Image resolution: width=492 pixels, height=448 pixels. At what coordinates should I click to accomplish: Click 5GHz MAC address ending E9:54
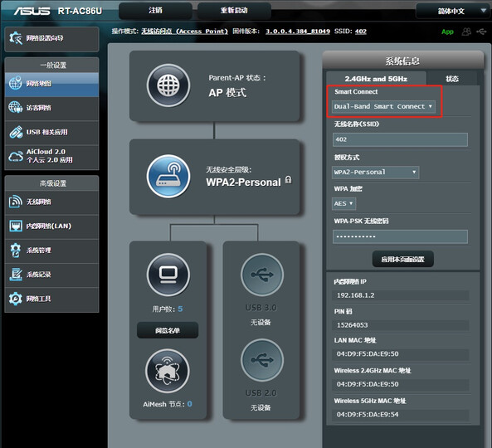tap(368, 415)
